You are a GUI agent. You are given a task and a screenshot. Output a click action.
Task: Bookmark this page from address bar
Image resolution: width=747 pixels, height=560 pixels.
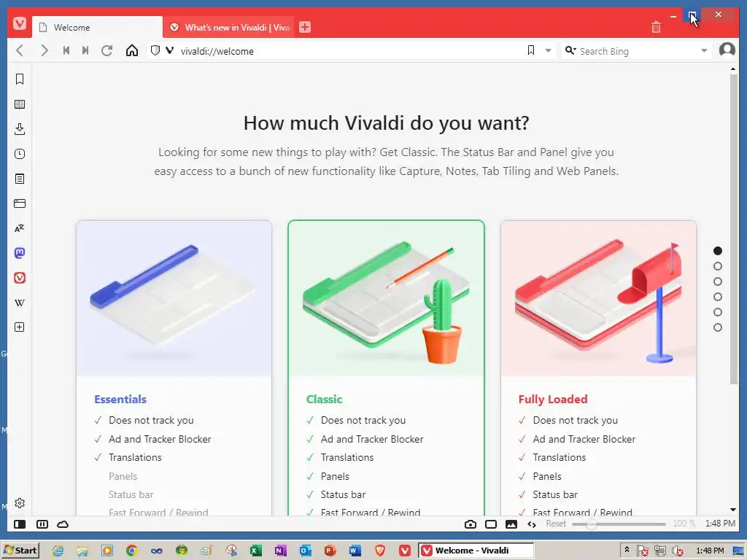click(531, 50)
